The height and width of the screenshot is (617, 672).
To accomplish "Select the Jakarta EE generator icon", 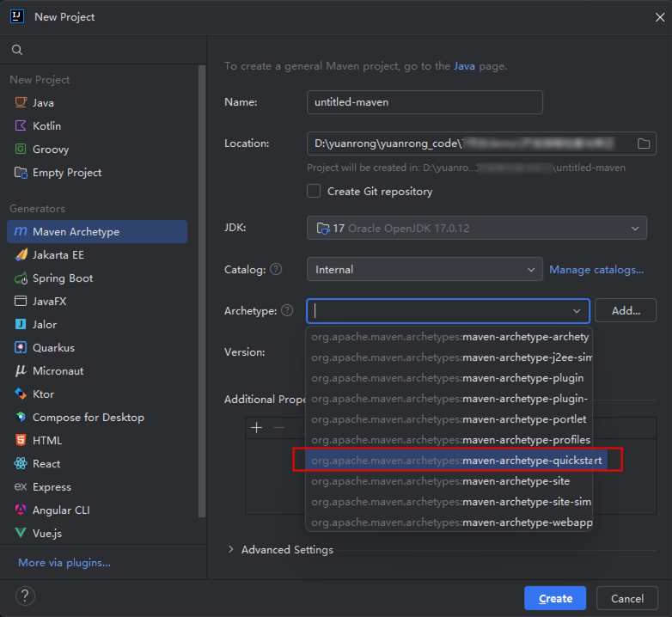I will click(x=21, y=255).
